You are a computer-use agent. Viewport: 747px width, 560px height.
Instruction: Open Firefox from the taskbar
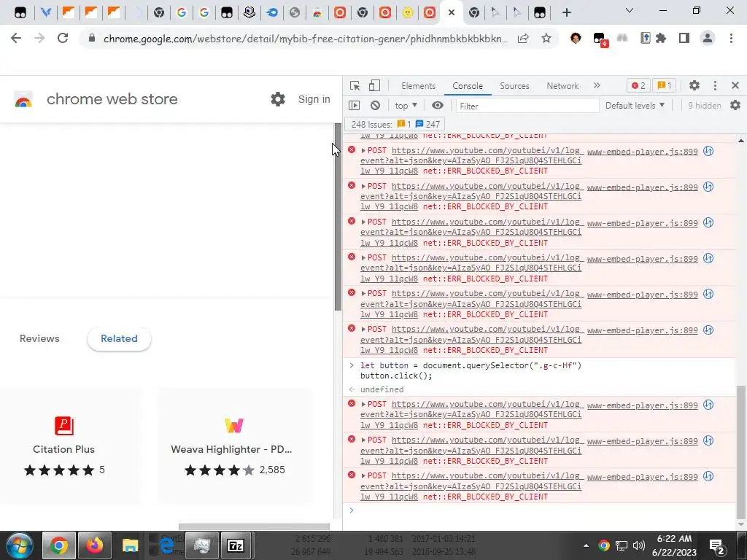coord(95,545)
